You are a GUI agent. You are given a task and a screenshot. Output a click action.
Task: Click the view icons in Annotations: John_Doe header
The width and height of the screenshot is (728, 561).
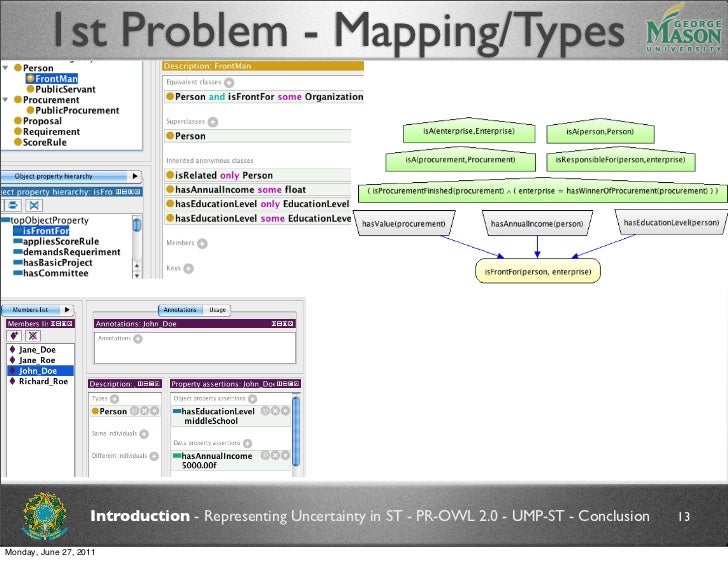point(282,324)
